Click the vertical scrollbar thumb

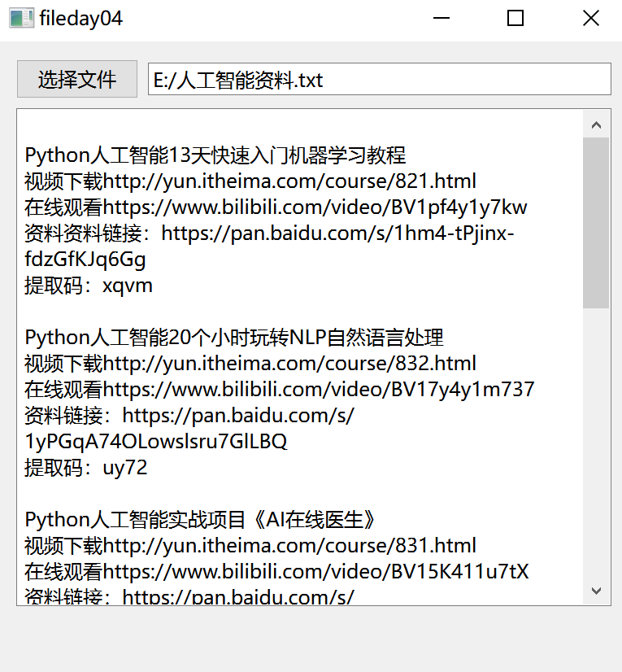coord(596,223)
